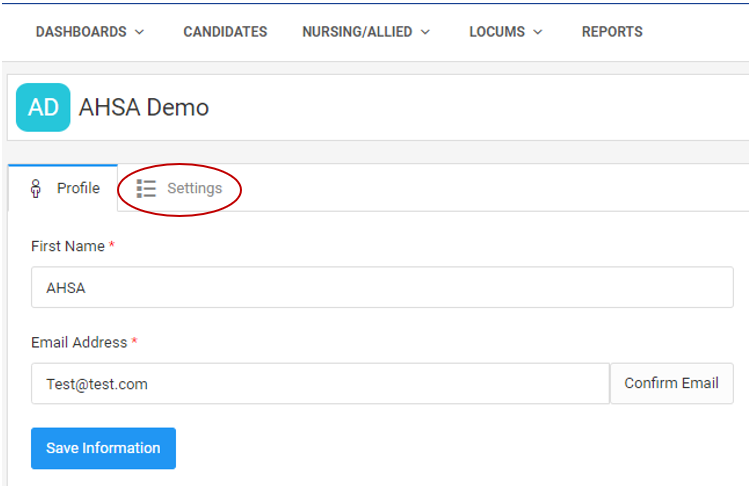Image resolution: width=751 pixels, height=486 pixels.
Task: Click the AD avatar badge
Action: (x=43, y=108)
